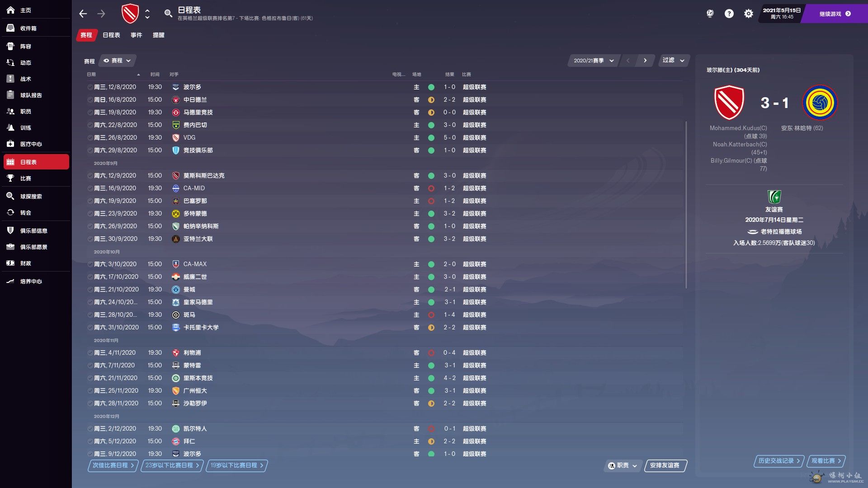Open the 医疗中心 medical center icon
868x488 pixels.
(10, 144)
